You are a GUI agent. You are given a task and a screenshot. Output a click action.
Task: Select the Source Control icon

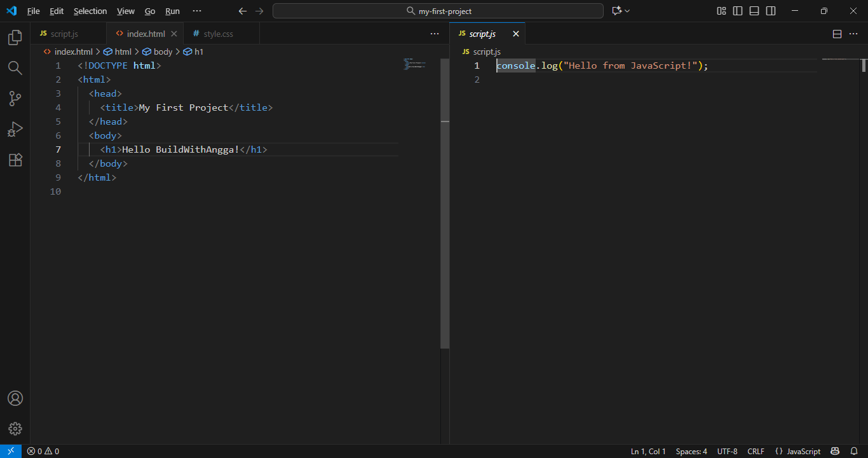point(15,99)
